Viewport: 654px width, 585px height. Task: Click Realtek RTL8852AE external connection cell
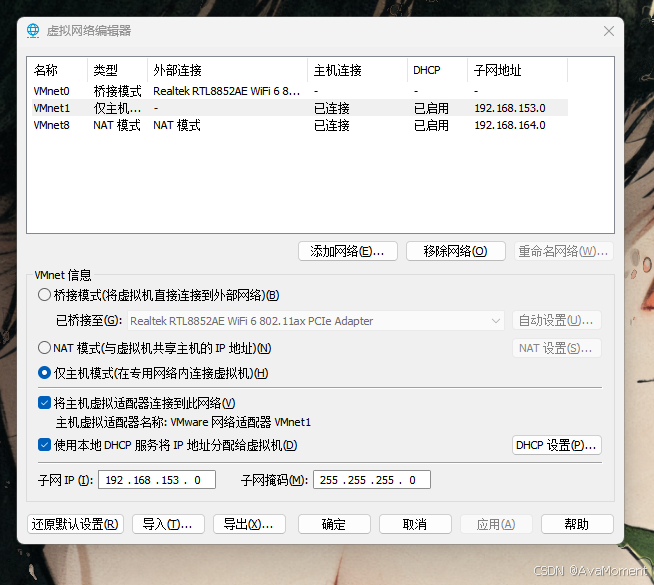tap(226, 91)
